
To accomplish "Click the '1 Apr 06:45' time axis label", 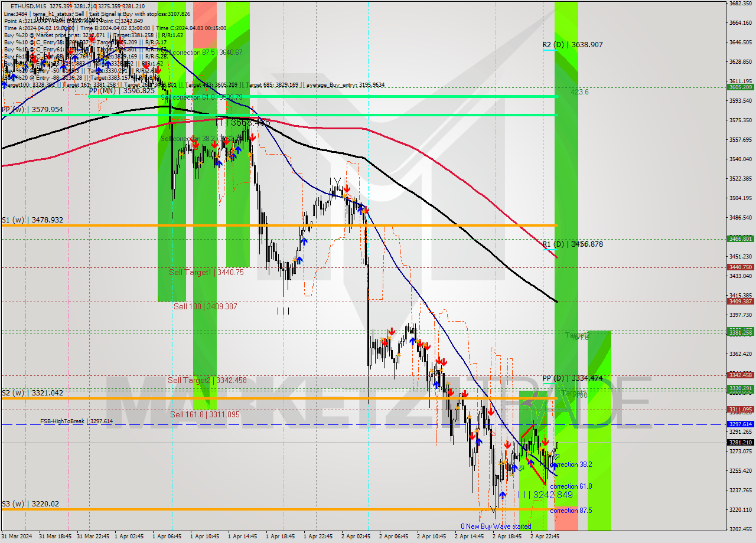I will 167,537.
